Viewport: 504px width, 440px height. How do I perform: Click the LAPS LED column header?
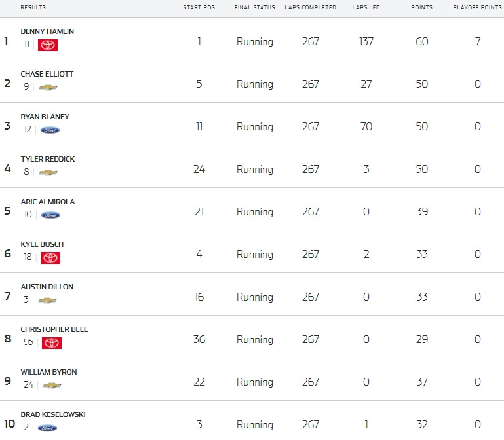(366, 7)
